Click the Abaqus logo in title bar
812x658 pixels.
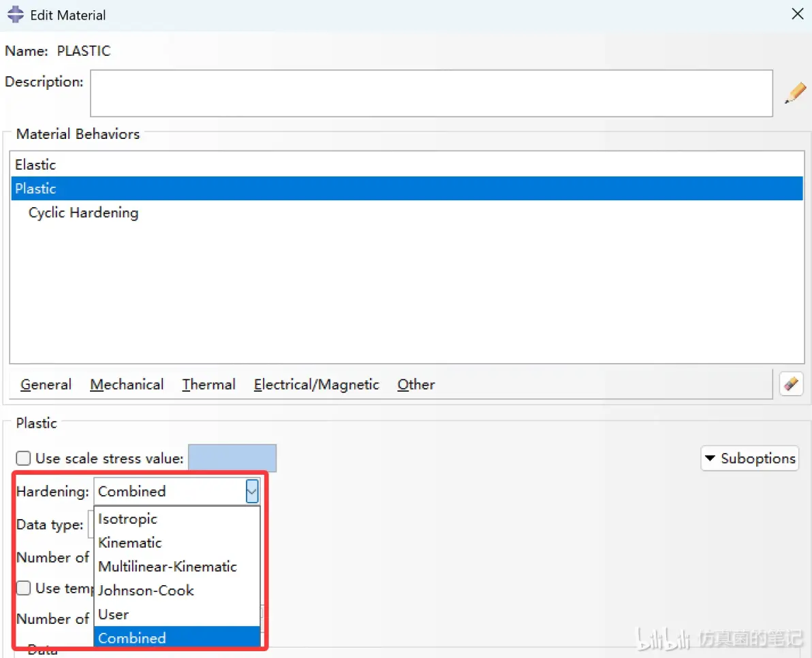pyautogui.click(x=16, y=14)
